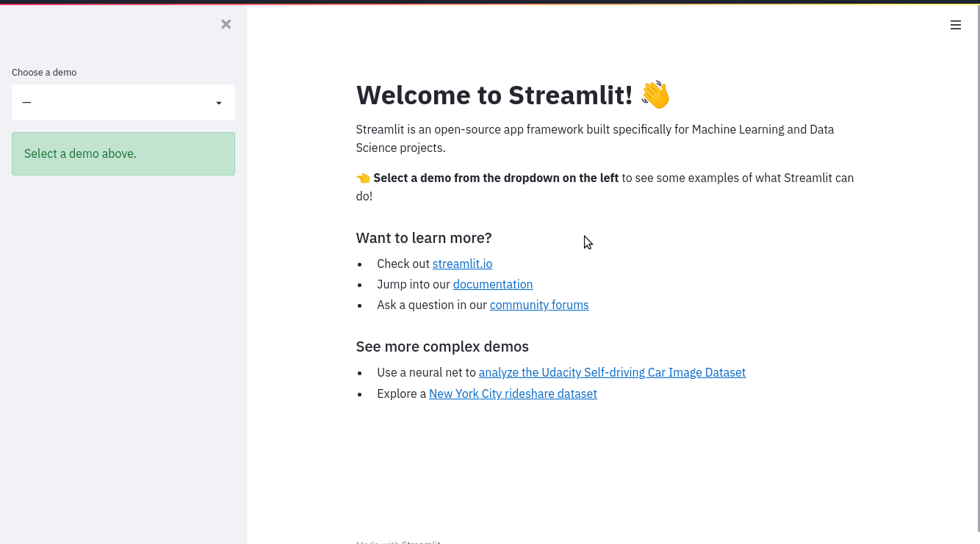Image resolution: width=980 pixels, height=544 pixels.
Task: Open the hamburger menu
Action: coord(956,24)
